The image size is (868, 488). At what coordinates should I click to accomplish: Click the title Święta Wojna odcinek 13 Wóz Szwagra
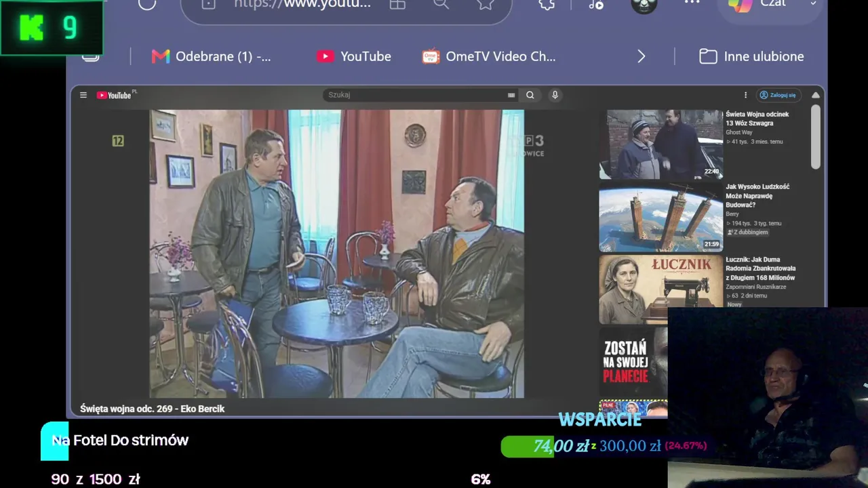pos(757,119)
